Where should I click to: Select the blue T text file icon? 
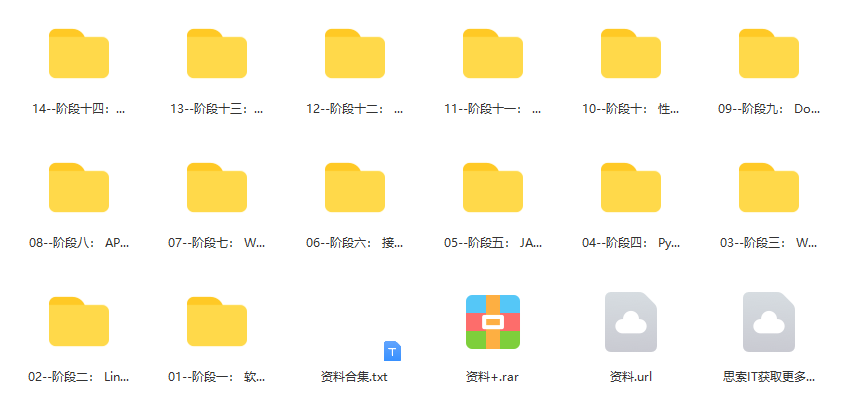(x=392, y=351)
